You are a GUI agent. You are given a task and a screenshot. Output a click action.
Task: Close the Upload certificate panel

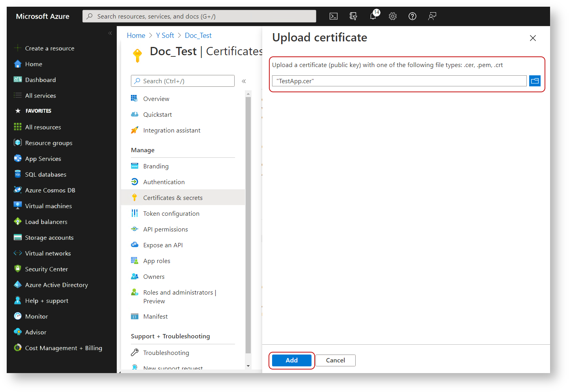pos(533,38)
